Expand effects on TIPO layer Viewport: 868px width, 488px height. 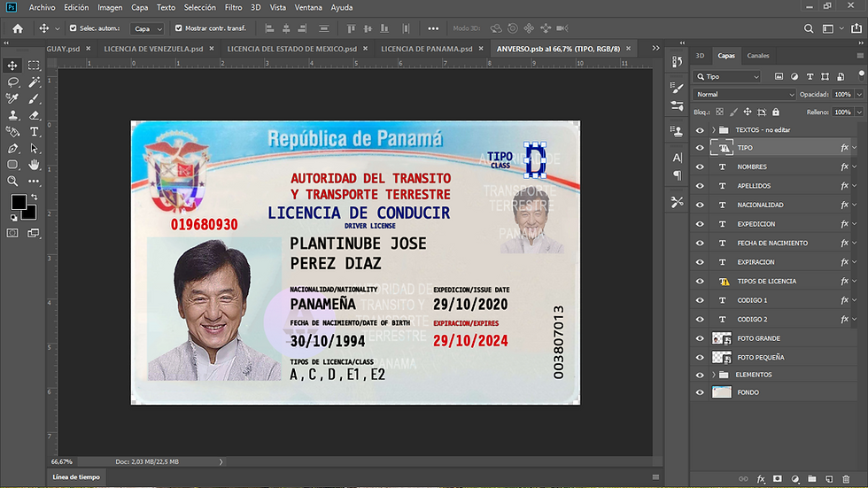[855, 148]
